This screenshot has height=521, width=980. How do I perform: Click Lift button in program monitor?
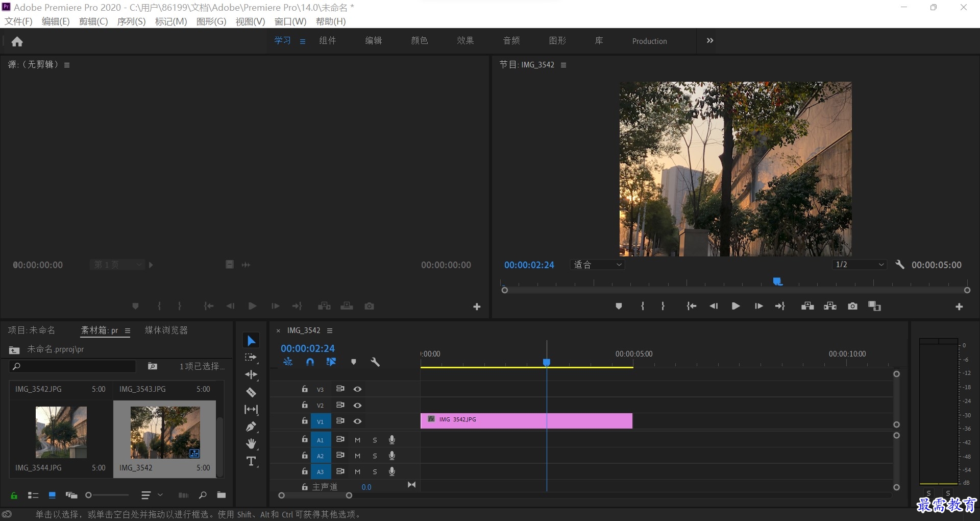click(x=807, y=306)
